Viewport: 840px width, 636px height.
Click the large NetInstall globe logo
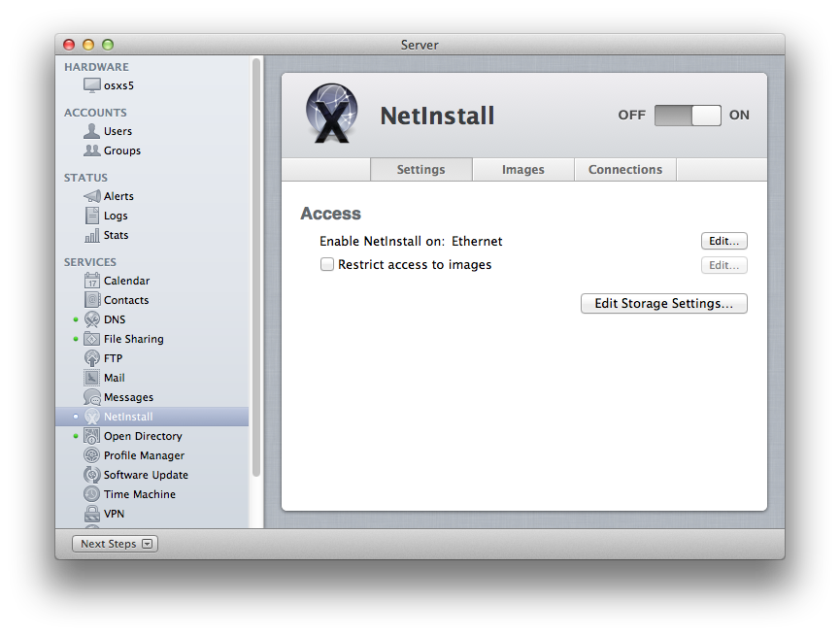[x=331, y=114]
